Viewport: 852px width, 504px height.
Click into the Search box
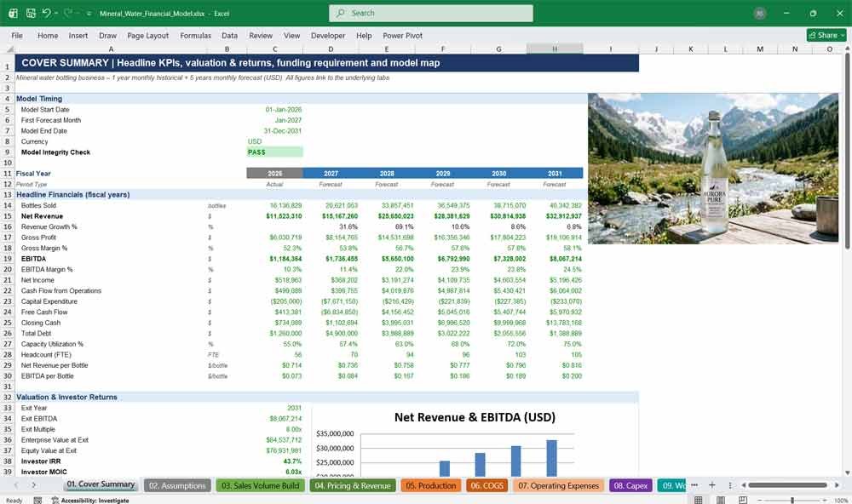coord(430,13)
